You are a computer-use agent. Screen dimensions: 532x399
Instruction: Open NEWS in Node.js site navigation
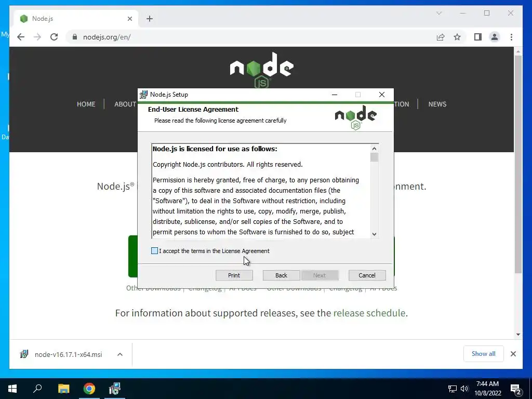pyautogui.click(x=437, y=104)
